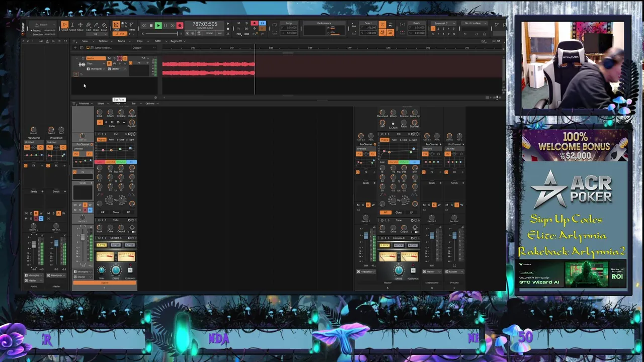Open the MIDI menu

coord(157,41)
